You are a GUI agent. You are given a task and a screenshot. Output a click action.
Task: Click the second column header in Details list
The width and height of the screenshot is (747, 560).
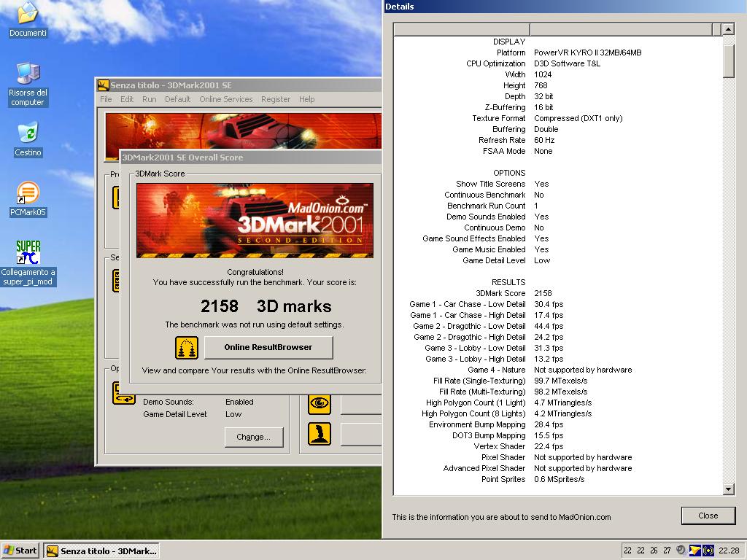tap(621, 29)
